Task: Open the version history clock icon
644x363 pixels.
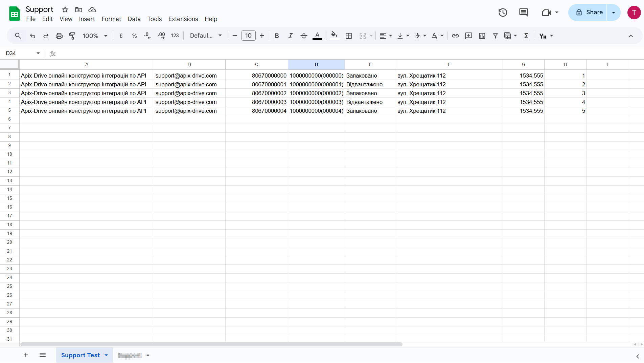Action: 503,13
